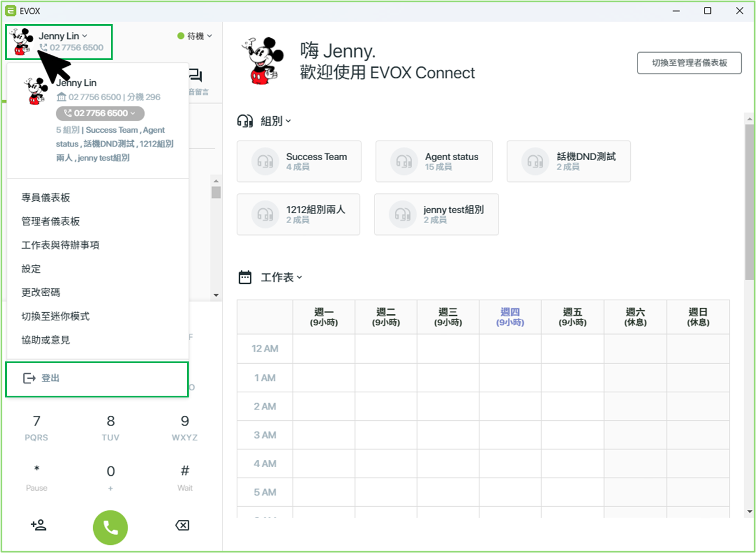Click the highlighted 週四 column header

(x=510, y=317)
